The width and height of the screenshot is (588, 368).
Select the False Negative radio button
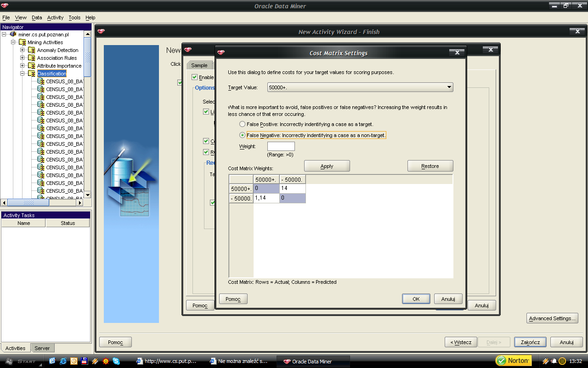coord(242,135)
